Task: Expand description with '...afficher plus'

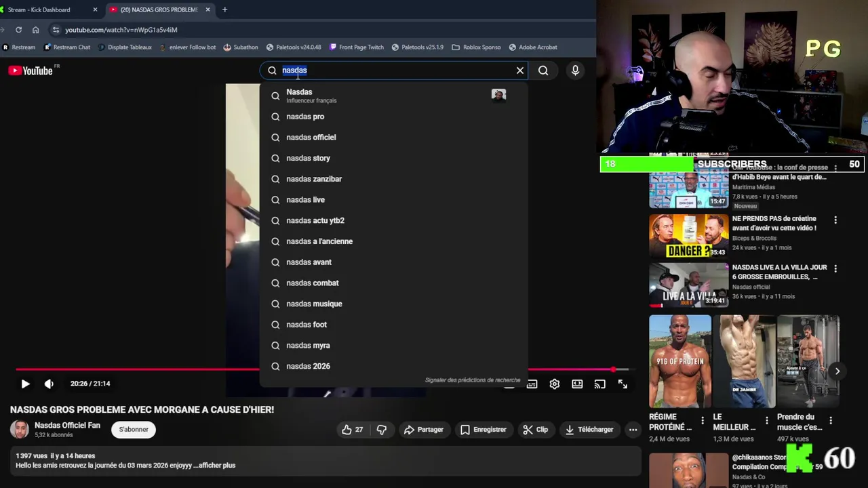Action: tap(214, 466)
